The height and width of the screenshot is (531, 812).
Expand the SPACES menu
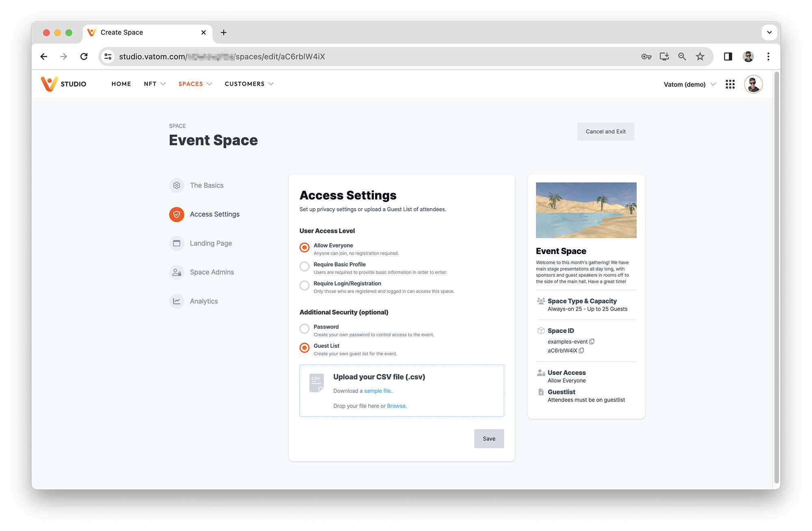point(195,84)
